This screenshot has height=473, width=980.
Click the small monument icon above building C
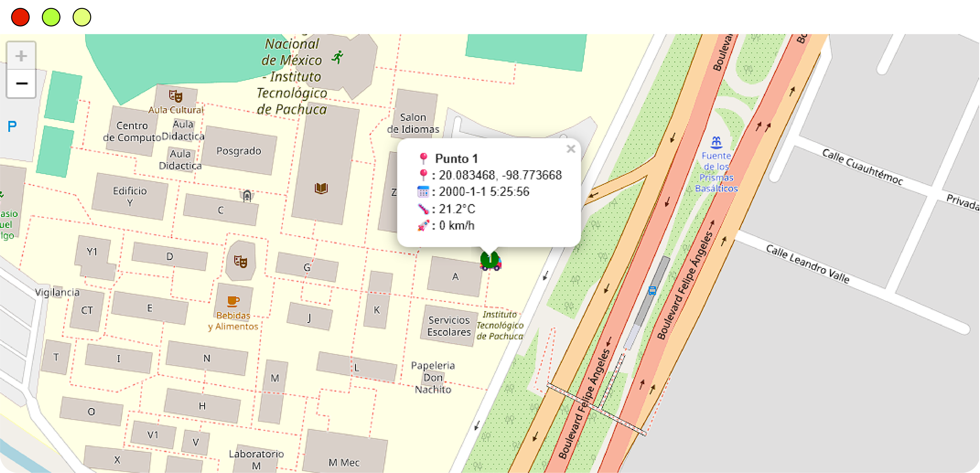tap(247, 196)
